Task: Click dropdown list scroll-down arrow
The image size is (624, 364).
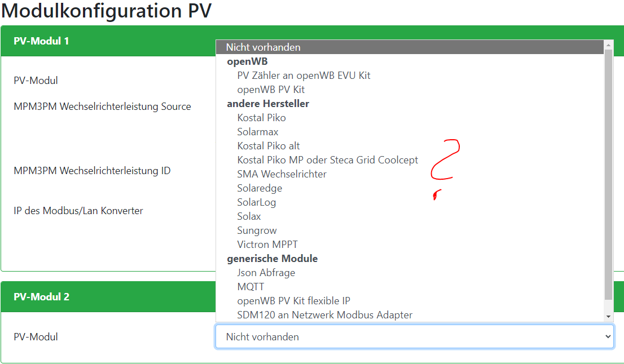Action: pos(608,317)
